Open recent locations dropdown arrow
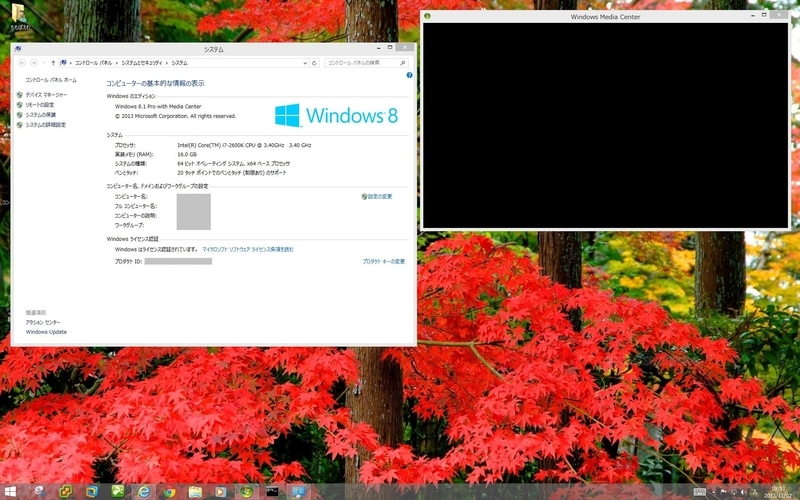This screenshot has width=800, height=500. [44, 63]
